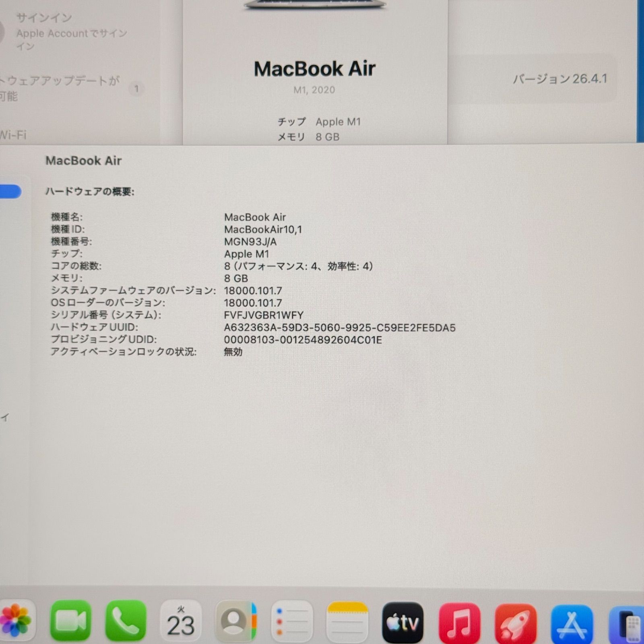Select the model ID MacBookAir10,1
This screenshot has height=644, width=644.
pyautogui.click(x=263, y=229)
